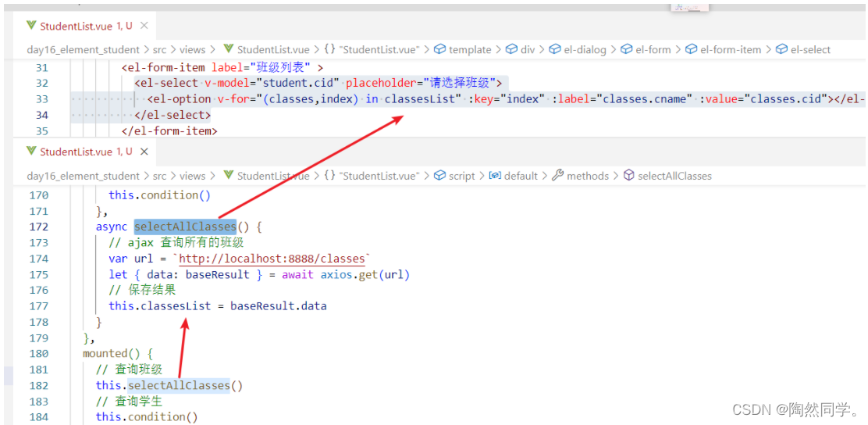The width and height of the screenshot is (868, 425).
Task: Click the selectAllClasses cube icon in breadcrumbs
Action: coord(629,176)
